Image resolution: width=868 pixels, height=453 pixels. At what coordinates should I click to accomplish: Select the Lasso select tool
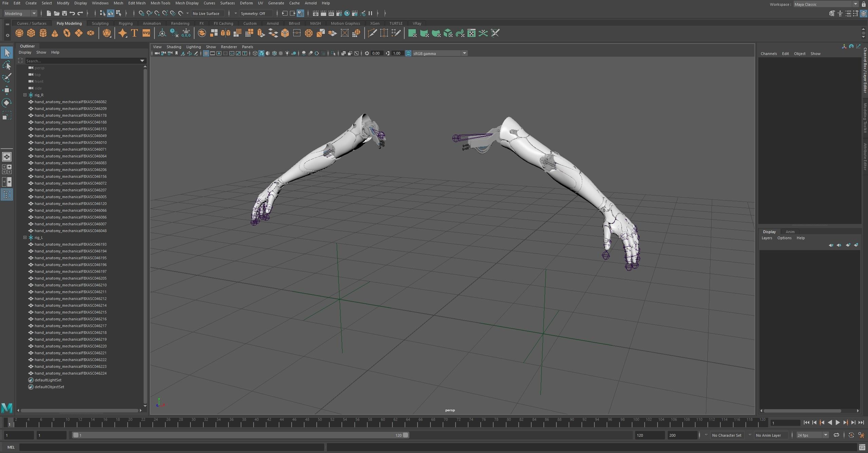click(6, 65)
